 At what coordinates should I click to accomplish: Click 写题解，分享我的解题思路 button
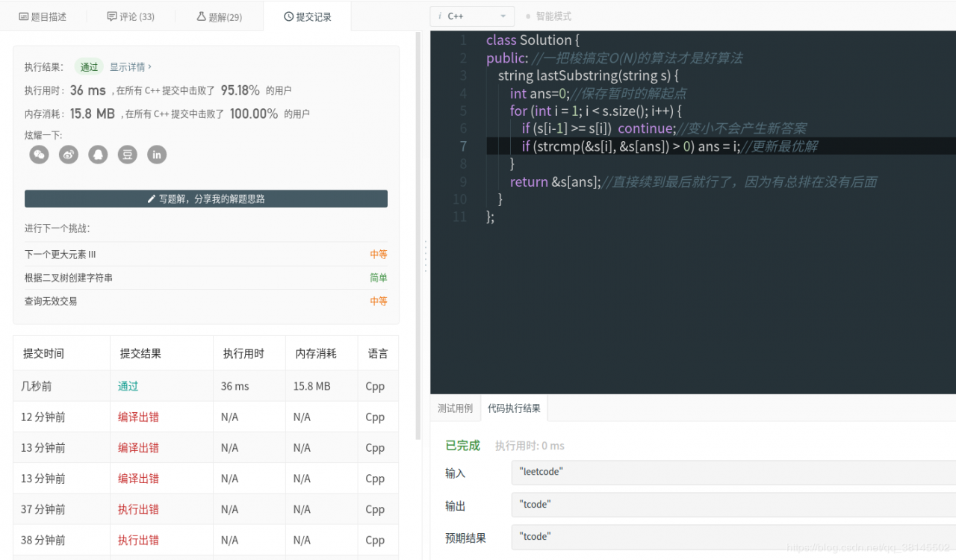pyautogui.click(x=206, y=199)
